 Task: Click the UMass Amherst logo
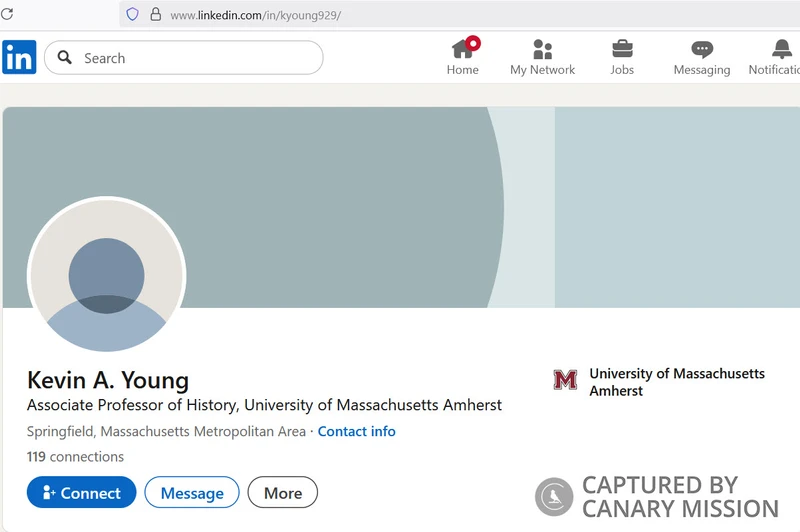(x=565, y=380)
